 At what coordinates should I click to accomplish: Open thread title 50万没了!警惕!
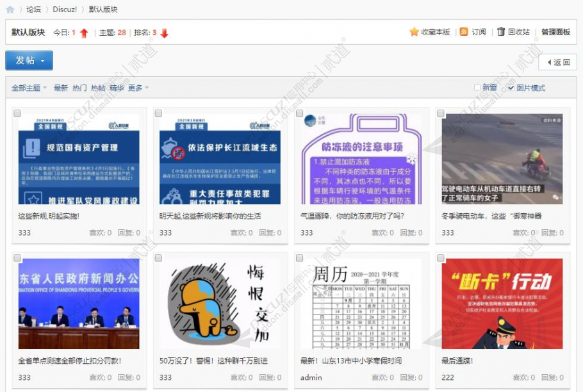click(213, 361)
